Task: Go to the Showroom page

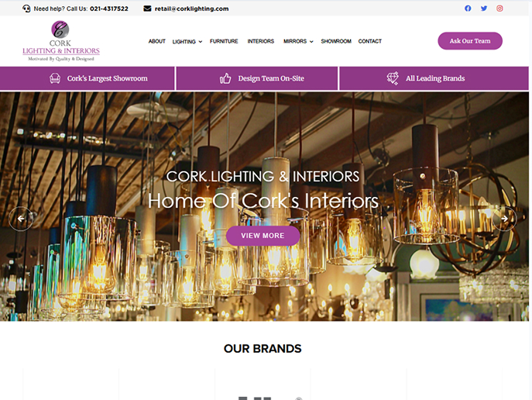Action: coord(336,41)
